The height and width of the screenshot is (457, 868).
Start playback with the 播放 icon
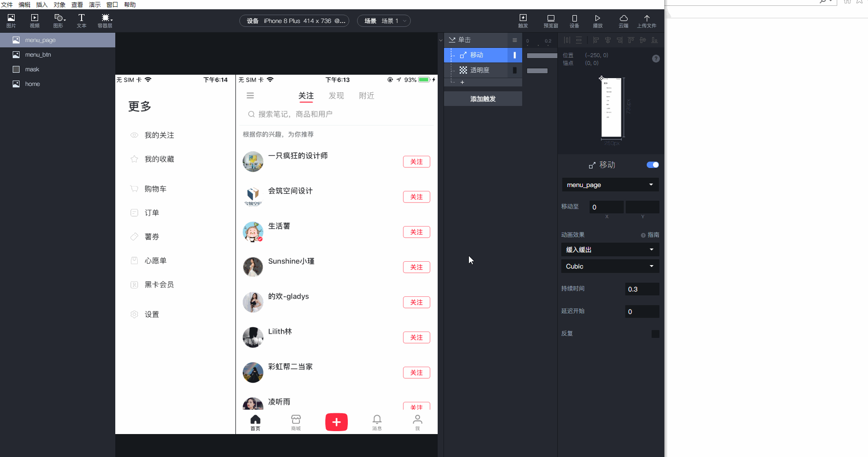pos(597,21)
